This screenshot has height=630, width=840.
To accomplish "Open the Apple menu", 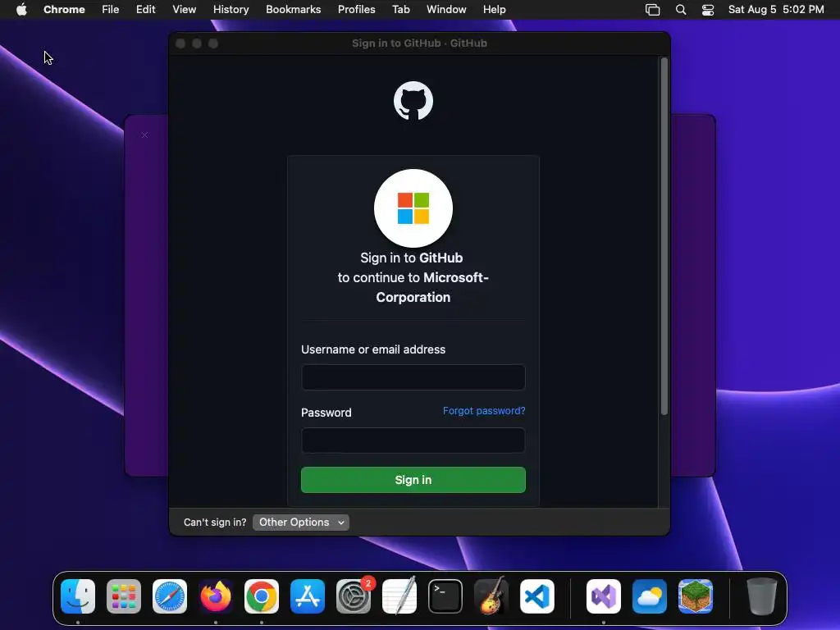I will (x=21, y=9).
